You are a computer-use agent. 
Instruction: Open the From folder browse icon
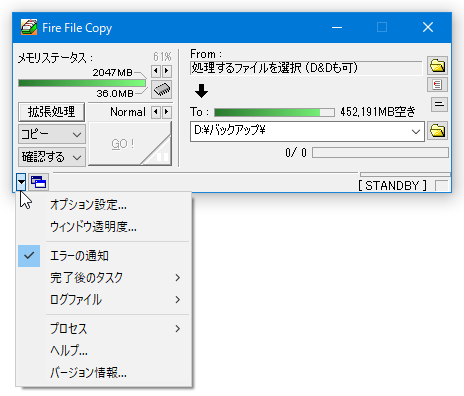(437, 65)
